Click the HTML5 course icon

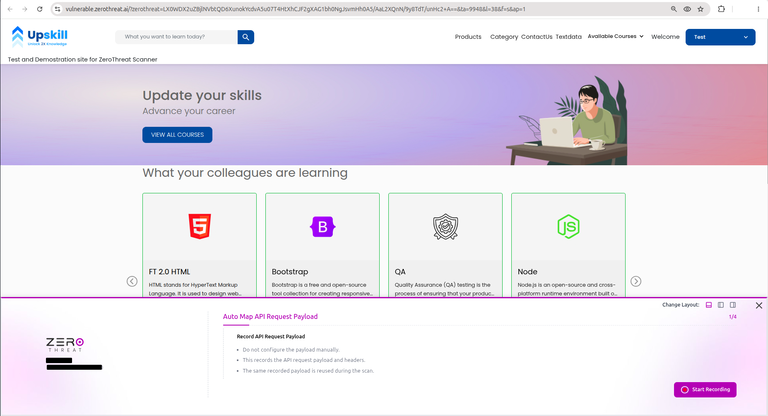(x=200, y=226)
